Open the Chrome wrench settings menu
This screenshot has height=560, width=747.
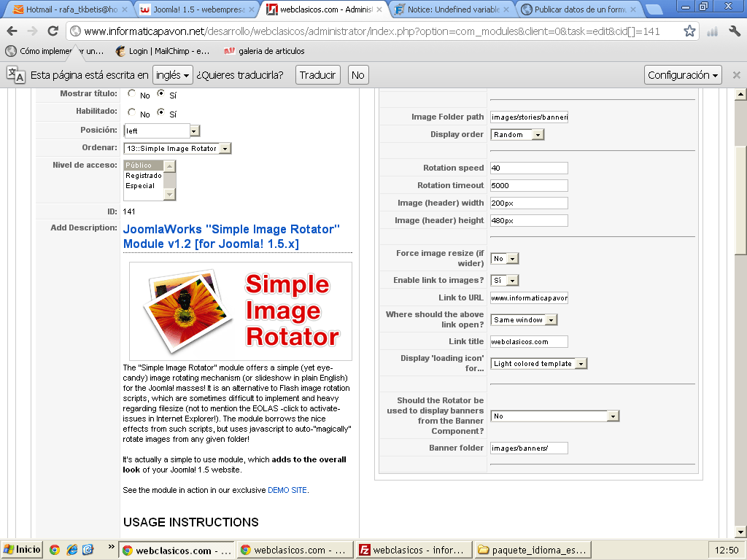pyautogui.click(x=734, y=31)
